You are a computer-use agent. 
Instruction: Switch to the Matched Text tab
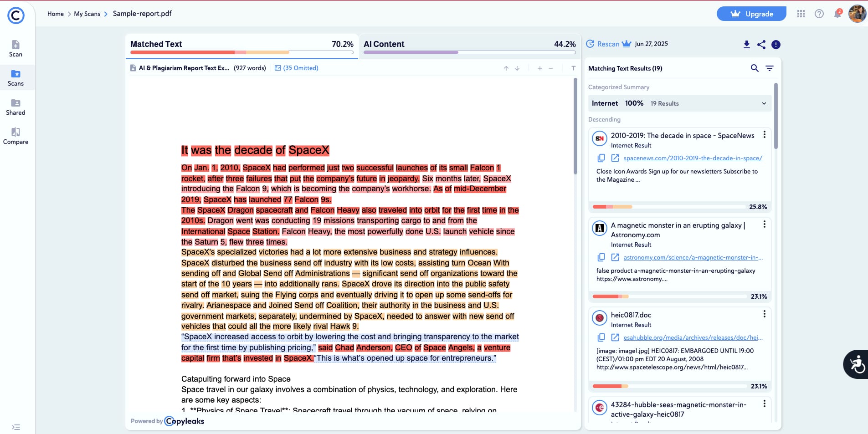242,46
